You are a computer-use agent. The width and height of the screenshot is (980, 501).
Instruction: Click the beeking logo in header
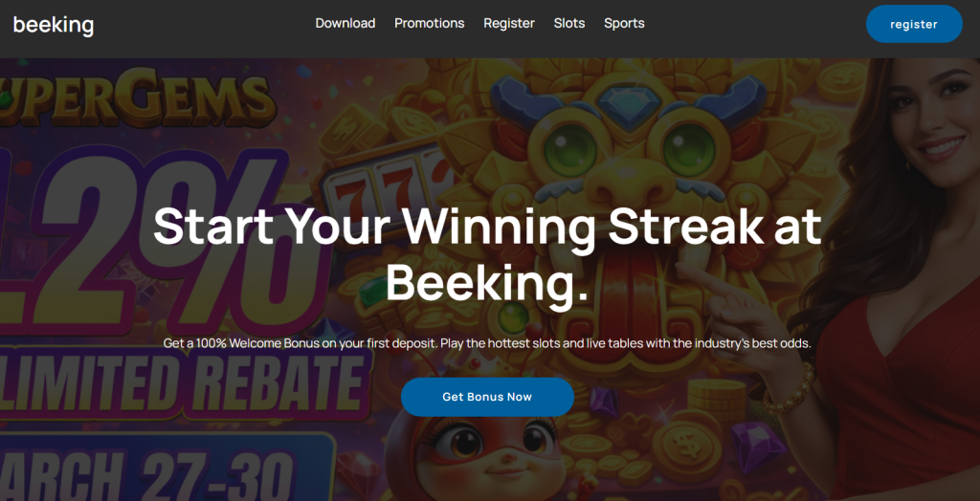tap(54, 25)
